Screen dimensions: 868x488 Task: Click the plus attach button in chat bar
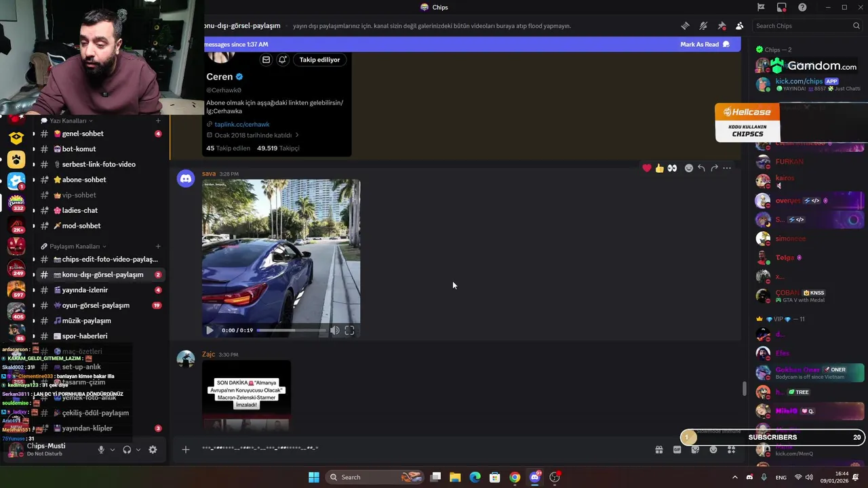(x=185, y=449)
